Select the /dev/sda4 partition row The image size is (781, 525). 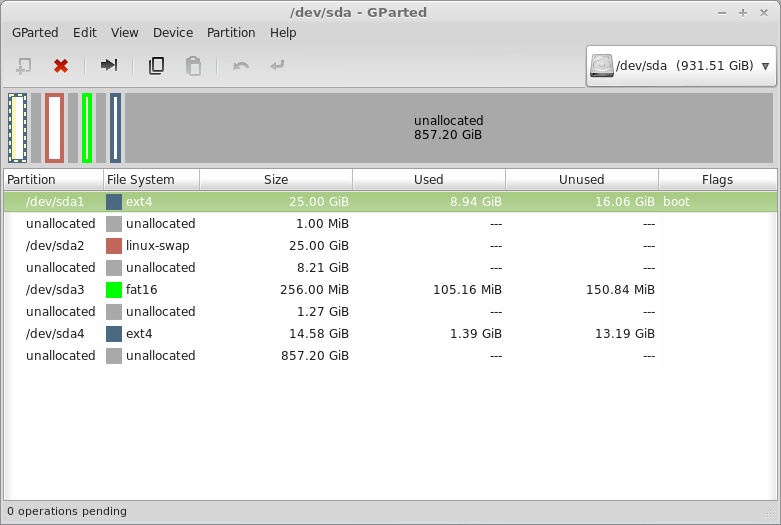click(390, 334)
